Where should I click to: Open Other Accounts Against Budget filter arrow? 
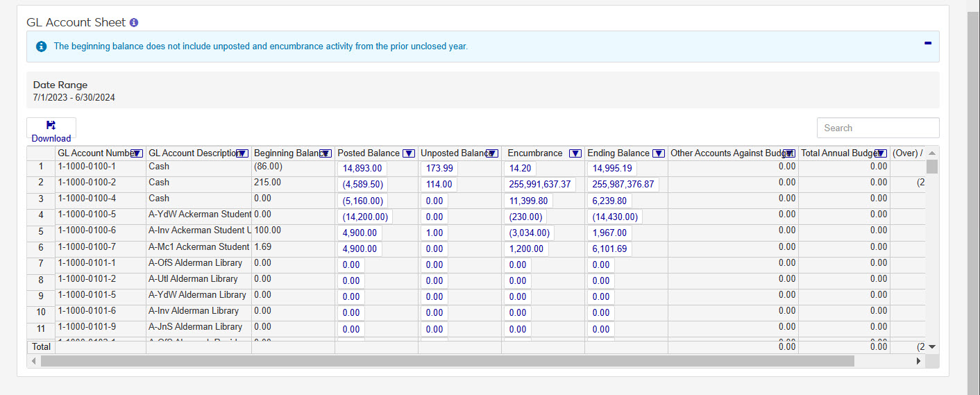788,153
